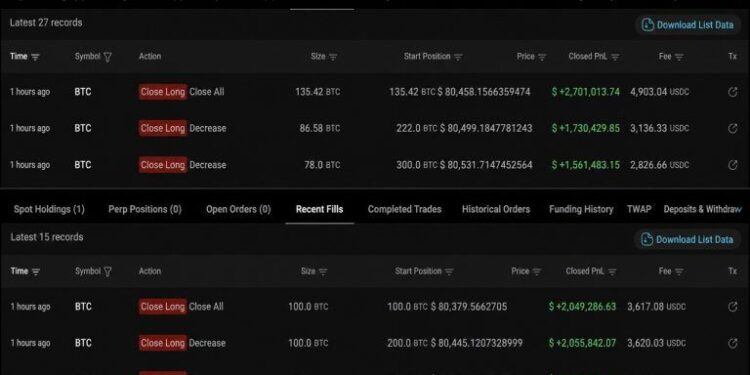Open the Deposits & Withdraw tab

702,210
